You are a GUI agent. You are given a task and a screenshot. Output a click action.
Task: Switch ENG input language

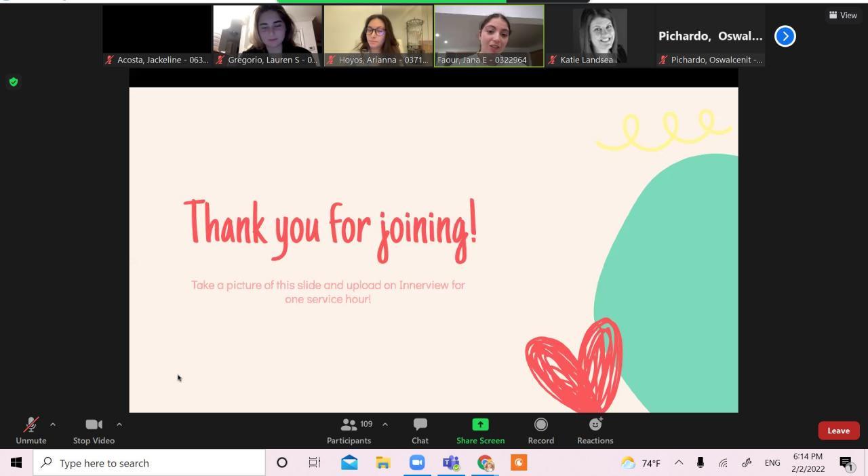772,463
